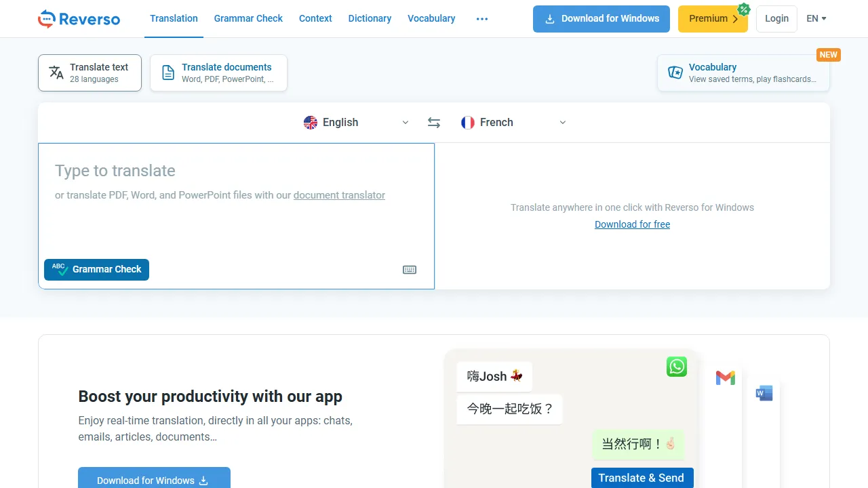
Task: Open the English source language dropdown
Action: pos(356,122)
